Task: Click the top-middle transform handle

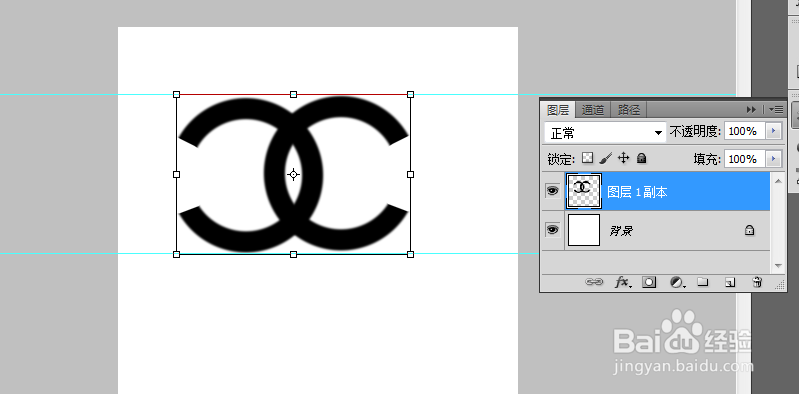Action: [x=294, y=94]
